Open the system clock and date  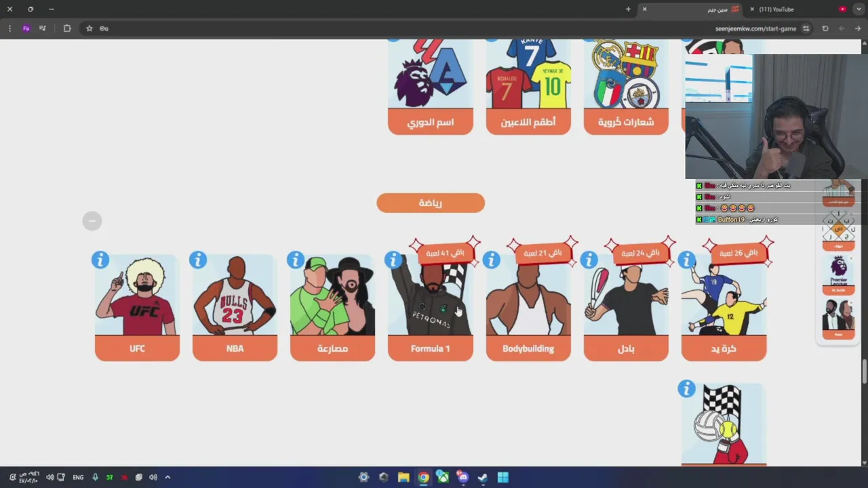(x=28, y=477)
